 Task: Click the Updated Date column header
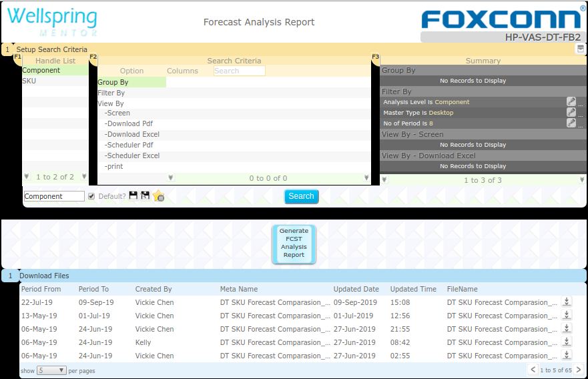click(356, 289)
